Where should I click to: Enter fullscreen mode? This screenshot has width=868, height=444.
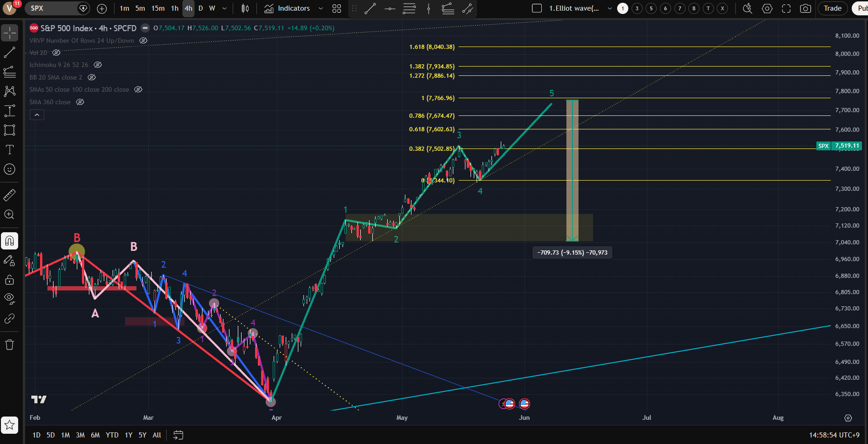[x=786, y=8]
